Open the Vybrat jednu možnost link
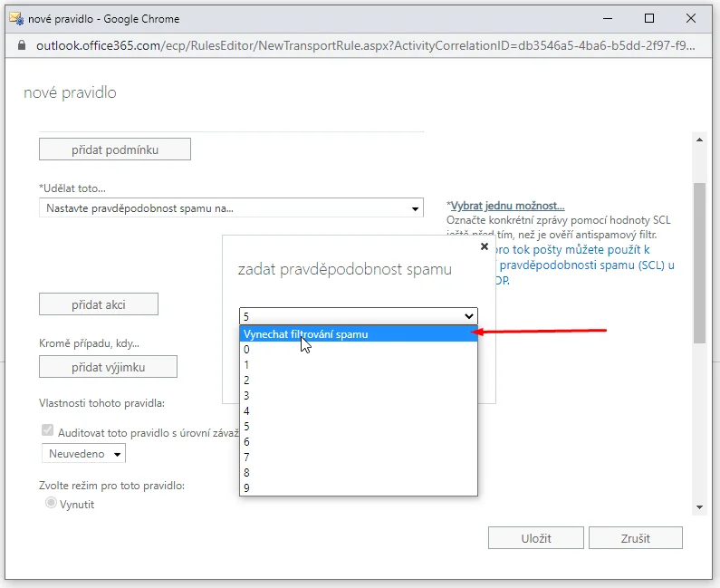The height and width of the screenshot is (588, 720). point(507,206)
